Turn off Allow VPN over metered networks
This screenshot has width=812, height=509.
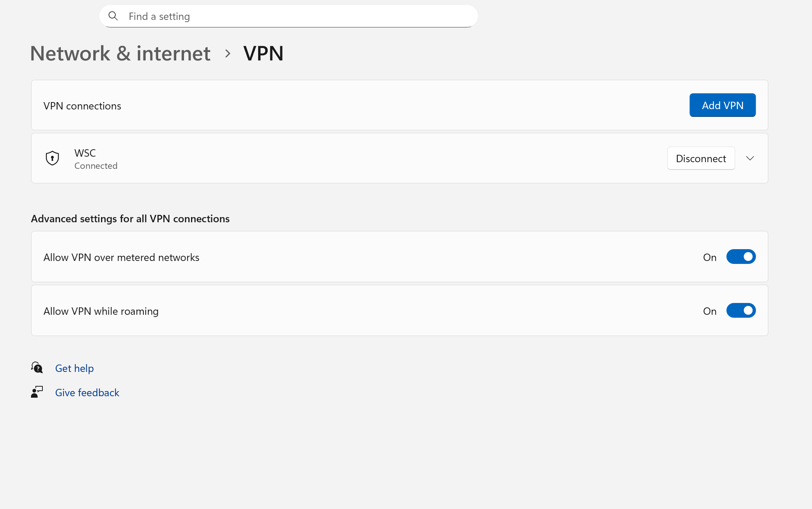741,257
